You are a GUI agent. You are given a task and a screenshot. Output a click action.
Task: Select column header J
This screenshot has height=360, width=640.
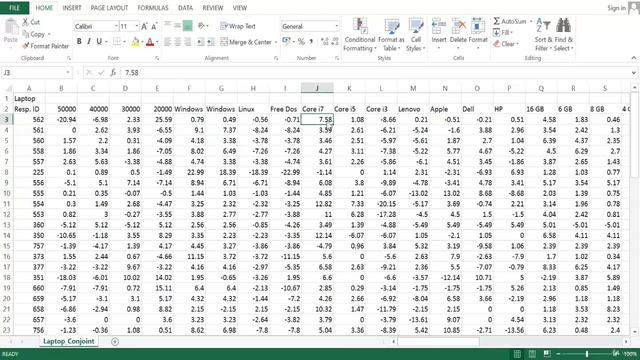tap(317, 88)
